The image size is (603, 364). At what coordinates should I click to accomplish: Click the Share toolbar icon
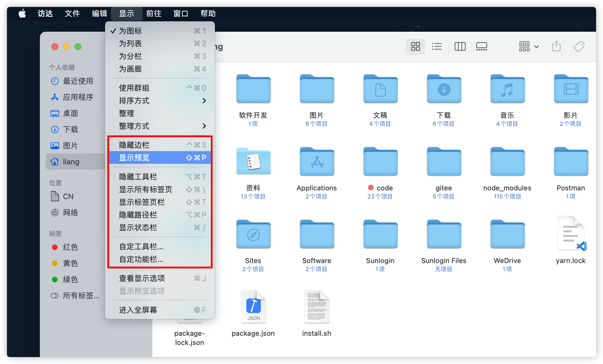click(x=556, y=46)
